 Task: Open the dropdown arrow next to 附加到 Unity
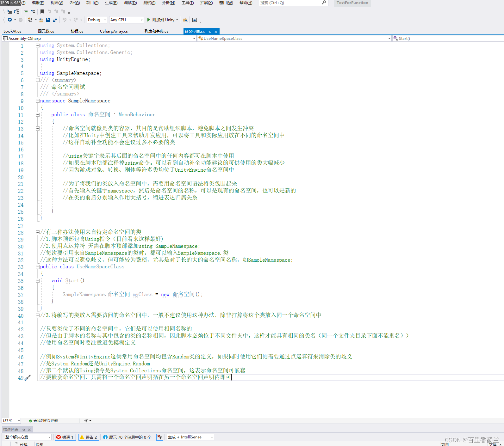[177, 20]
